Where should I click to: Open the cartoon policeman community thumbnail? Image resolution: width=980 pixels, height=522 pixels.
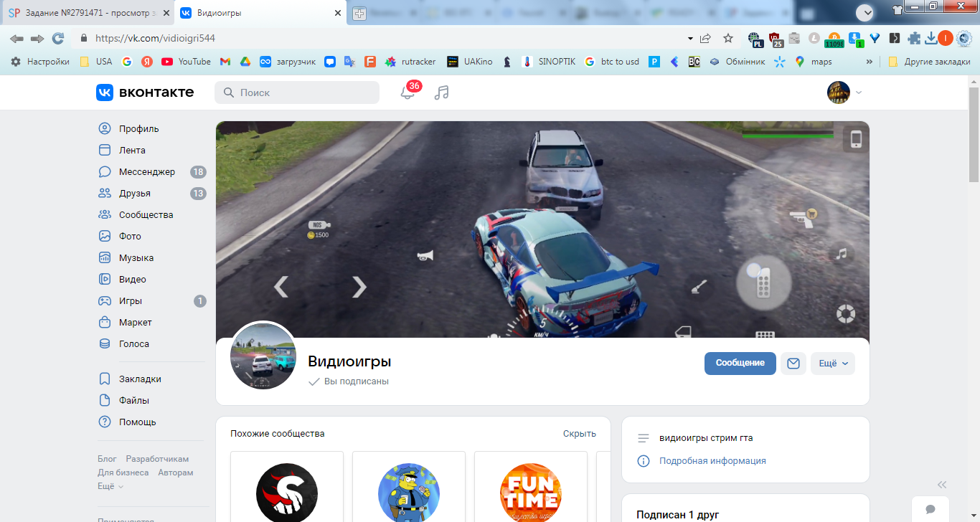click(409, 493)
